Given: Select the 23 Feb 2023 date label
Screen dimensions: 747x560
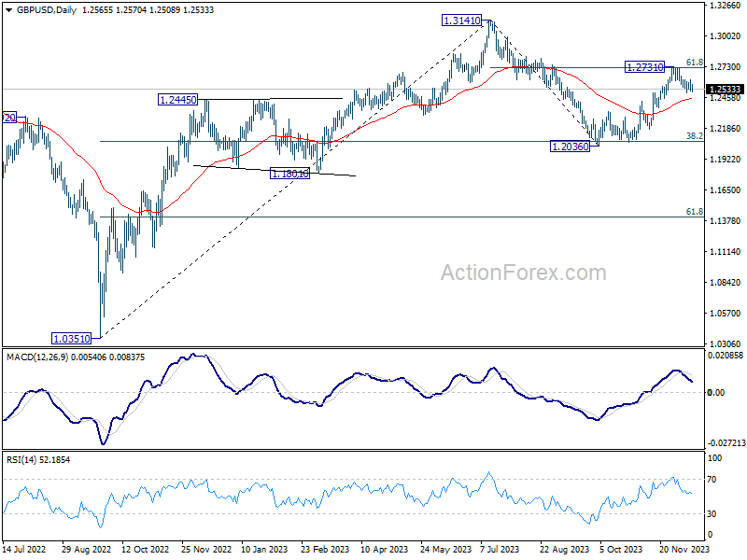Looking at the screenshot, I should [324, 550].
